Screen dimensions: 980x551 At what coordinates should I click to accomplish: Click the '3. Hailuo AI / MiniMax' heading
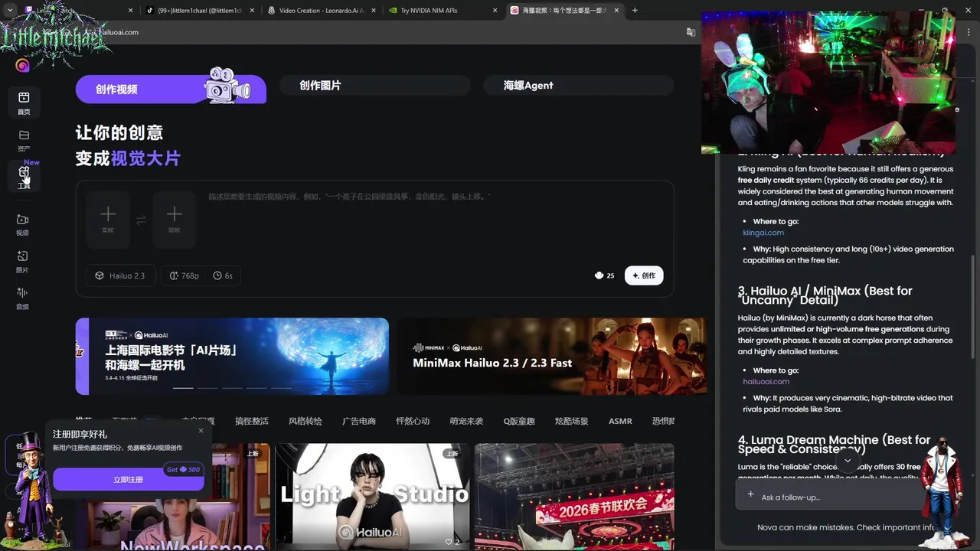point(825,295)
